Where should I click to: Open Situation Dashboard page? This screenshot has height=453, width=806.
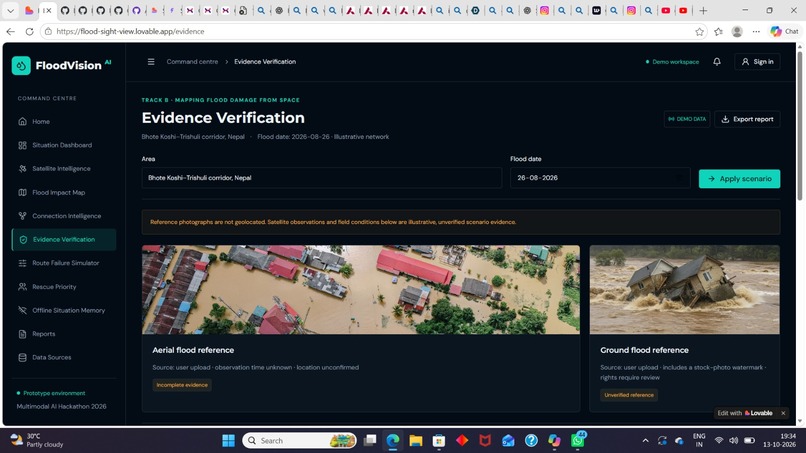click(64, 145)
